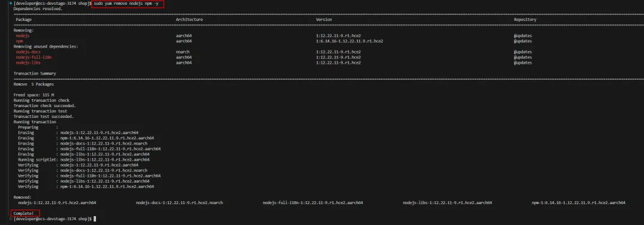
Task: Click the hollow circle decoration beside last prompt
Action: coord(10,219)
